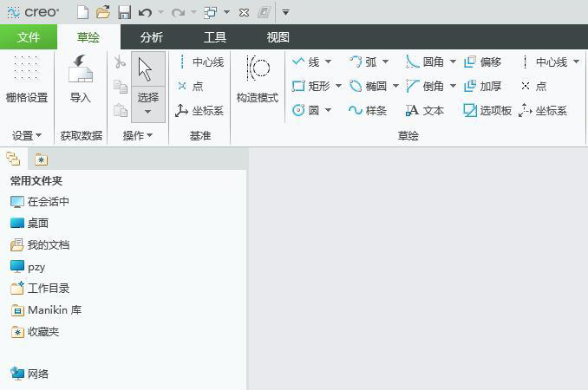The width and height of the screenshot is (588, 390).
Task: Open 栅格设置 grid settings
Action: click(27, 79)
